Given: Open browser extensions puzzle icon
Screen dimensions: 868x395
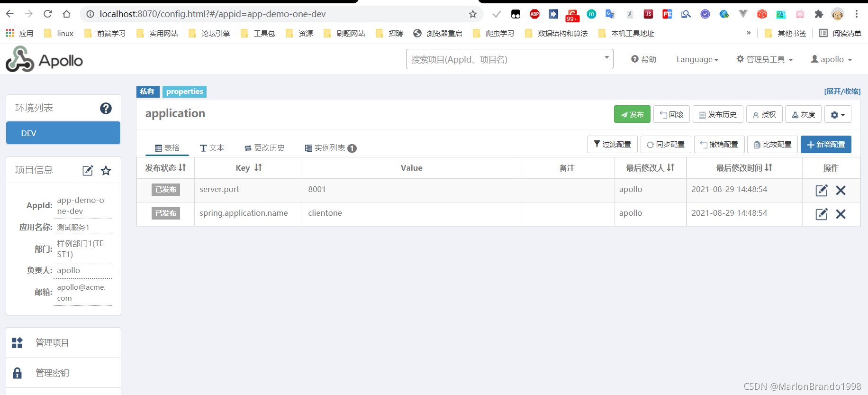Looking at the screenshot, I should point(819,14).
